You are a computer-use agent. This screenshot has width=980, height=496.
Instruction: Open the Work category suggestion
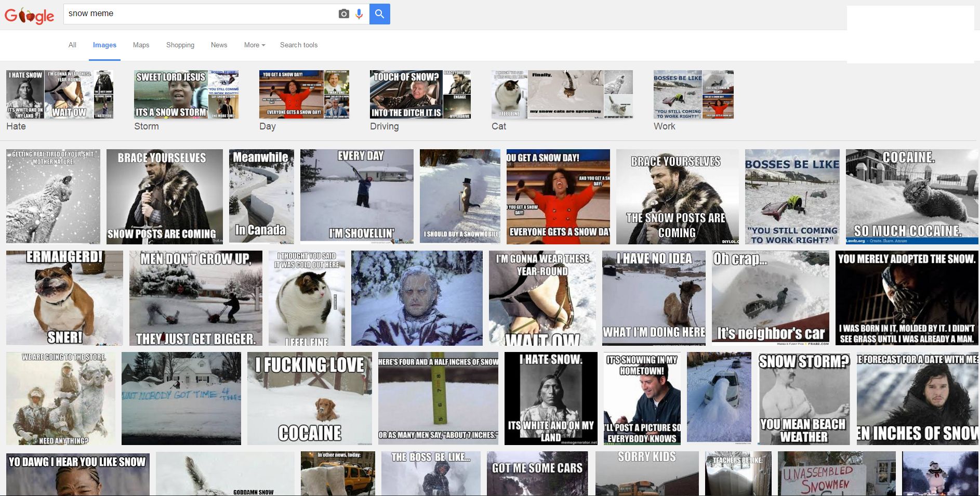coord(694,100)
